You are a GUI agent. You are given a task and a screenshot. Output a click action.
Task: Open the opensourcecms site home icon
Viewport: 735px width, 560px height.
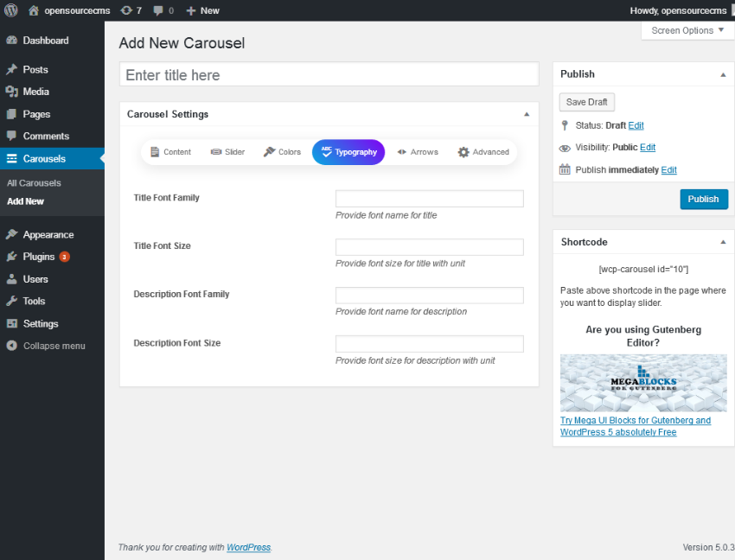33,10
